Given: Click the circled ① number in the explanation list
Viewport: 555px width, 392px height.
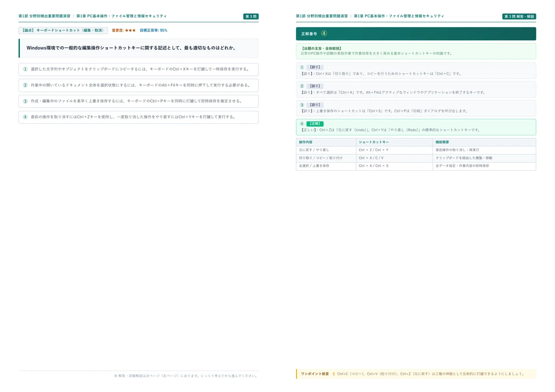Looking at the screenshot, I should coord(302,67).
